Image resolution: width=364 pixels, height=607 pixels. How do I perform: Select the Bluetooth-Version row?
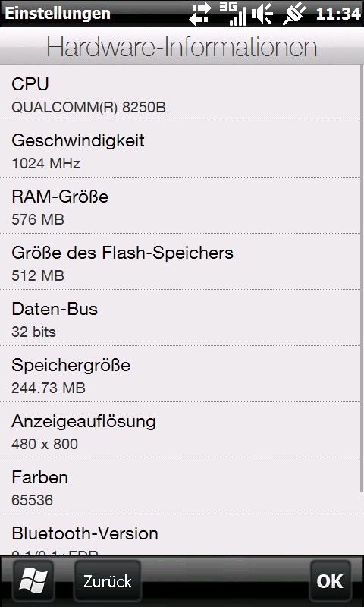180,535
